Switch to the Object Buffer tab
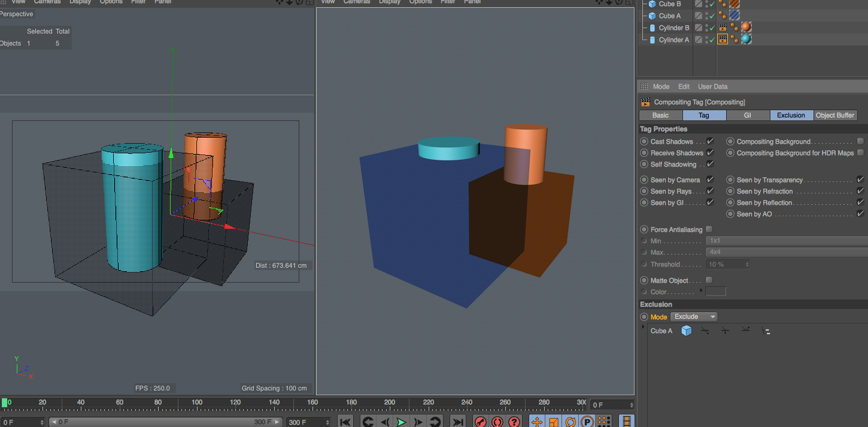Viewport: 868px width, 427px height. [836, 115]
